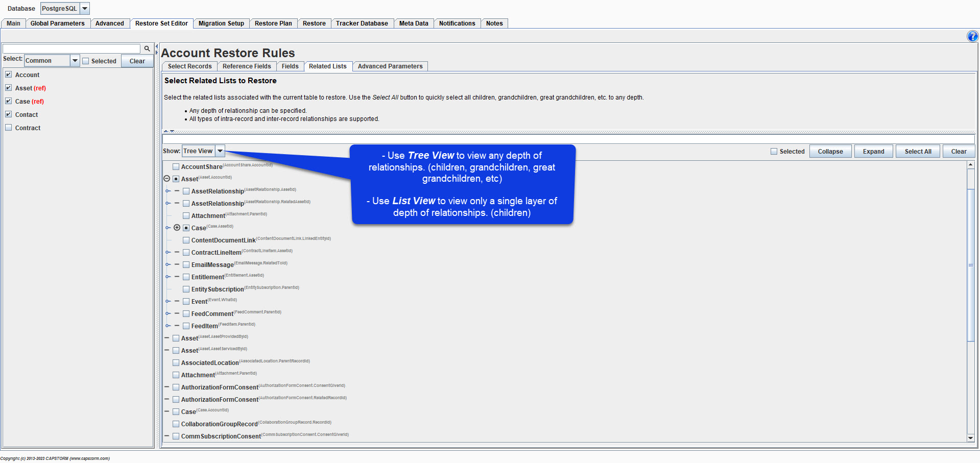The image size is (980, 463).
Task: Collapse the Asset (Asset.AccountId) tree node
Action: coord(166,179)
